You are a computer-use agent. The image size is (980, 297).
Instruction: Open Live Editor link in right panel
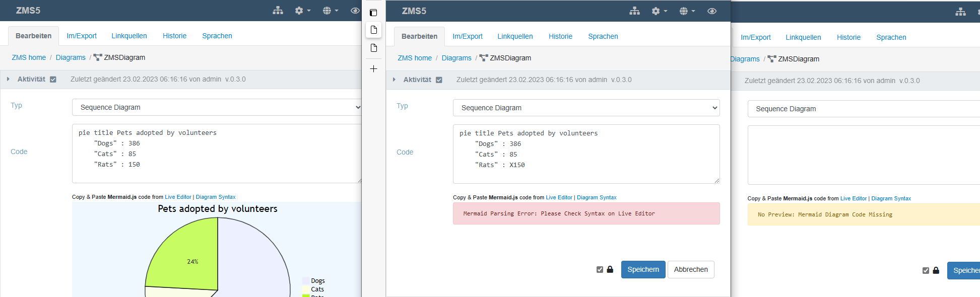click(854, 198)
